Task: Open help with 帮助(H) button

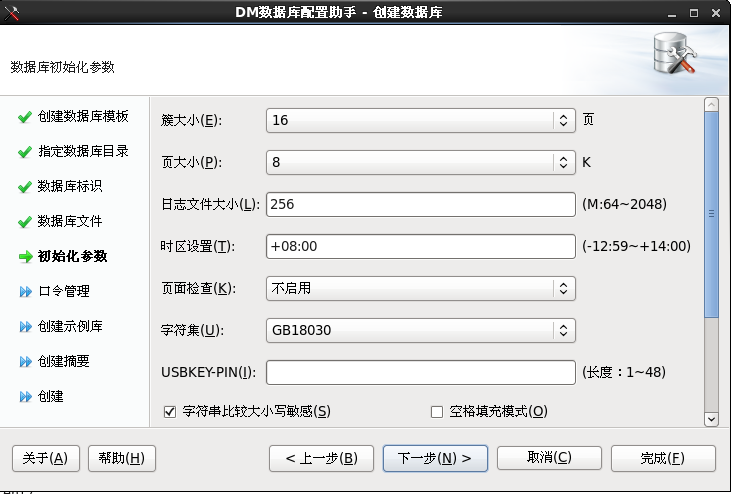Action: [121, 458]
